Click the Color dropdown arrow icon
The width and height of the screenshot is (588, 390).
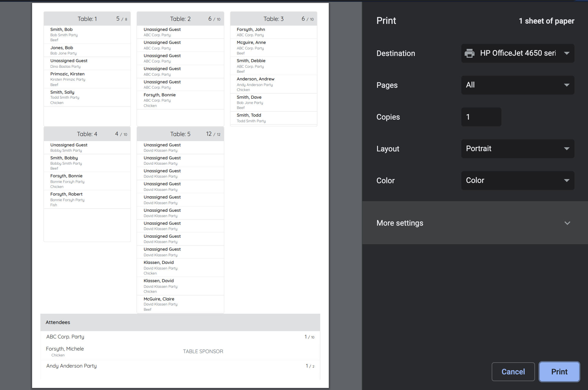click(x=566, y=181)
